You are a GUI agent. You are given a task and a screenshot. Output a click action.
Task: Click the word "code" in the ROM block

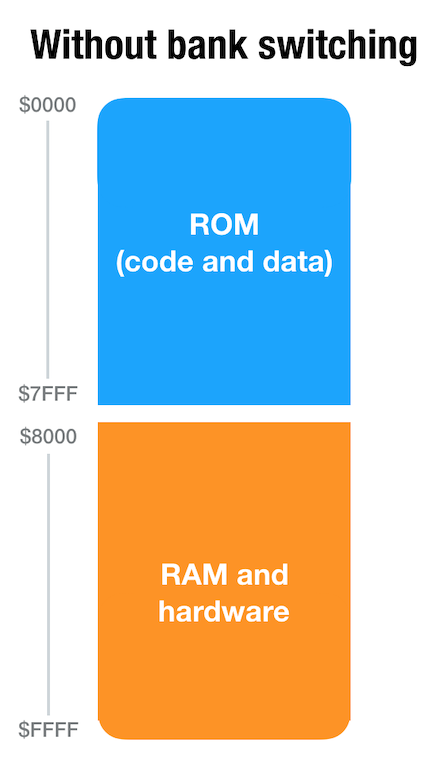tap(158, 262)
